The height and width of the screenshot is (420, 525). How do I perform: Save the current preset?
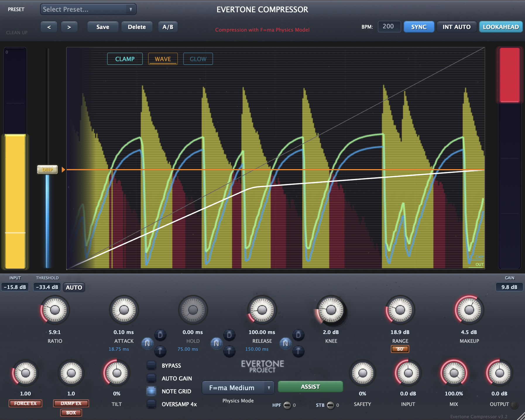[x=102, y=27]
